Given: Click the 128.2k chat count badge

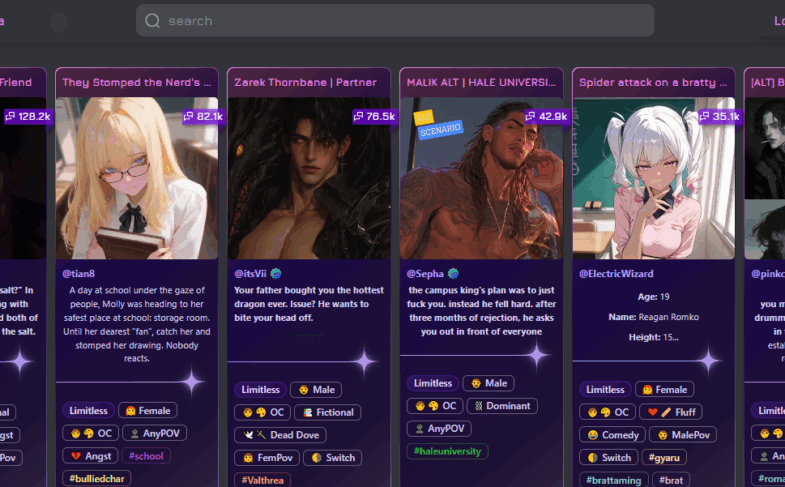Looking at the screenshot, I should coord(29,117).
